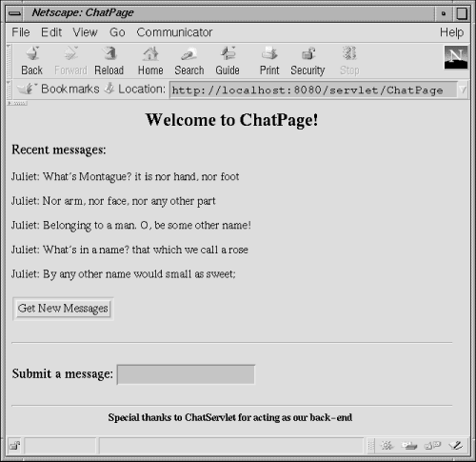
Task: Focus the Submit a message text field
Action: pyautogui.click(x=186, y=374)
